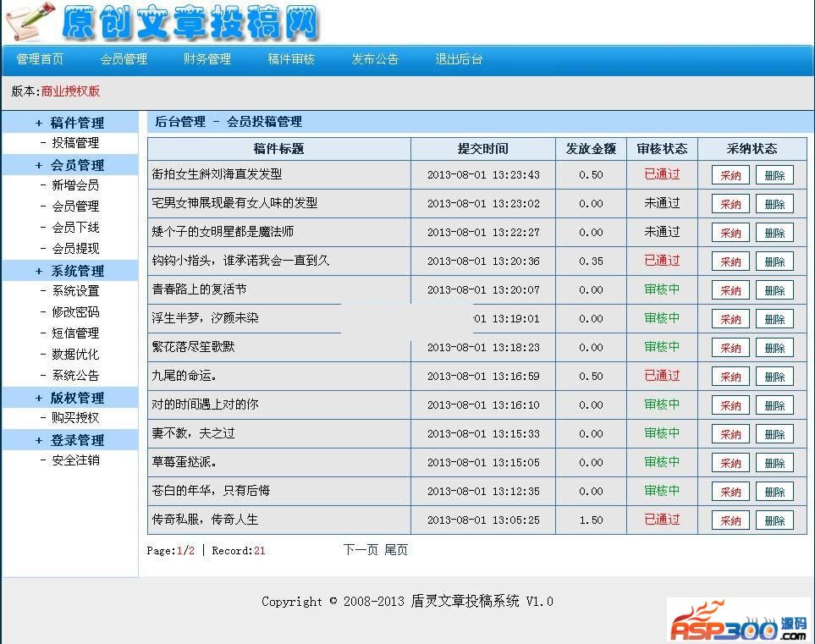Click 采纳 for 矮个子的女明星都是魔法师
The height and width of the screenshot is (644, 815).
pos(730,233)
